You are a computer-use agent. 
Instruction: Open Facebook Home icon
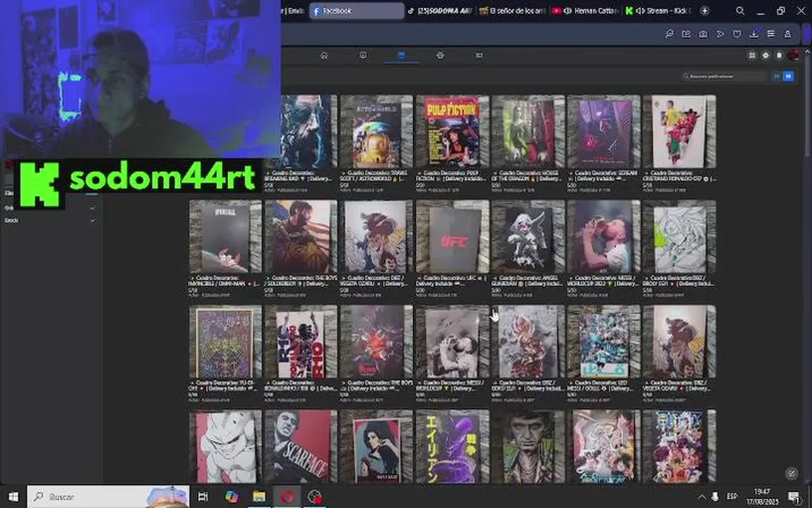324,55
